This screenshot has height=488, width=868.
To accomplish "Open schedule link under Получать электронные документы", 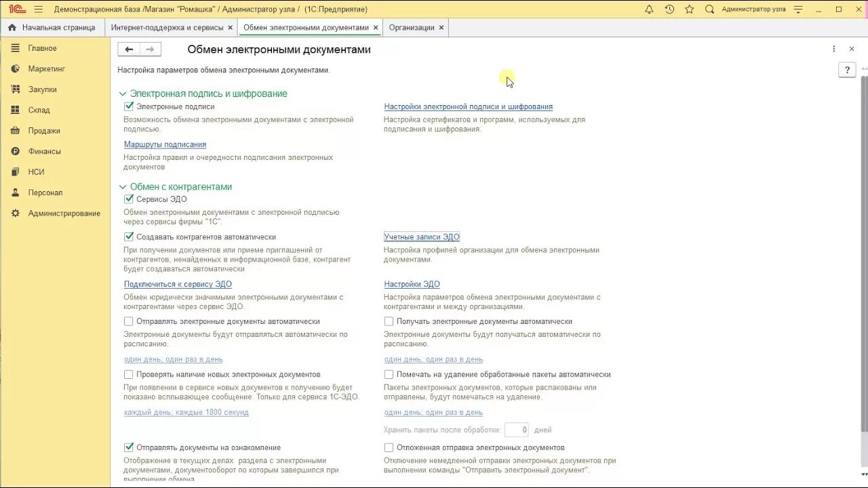I will pos(433,359).
